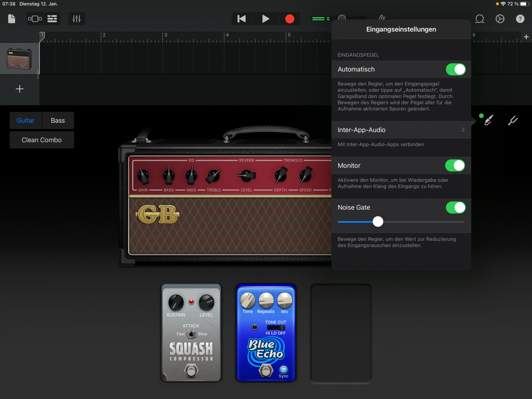Add a song section with plus icon
The width and height of the screenshot is (532, 399).
coord(526,37)
